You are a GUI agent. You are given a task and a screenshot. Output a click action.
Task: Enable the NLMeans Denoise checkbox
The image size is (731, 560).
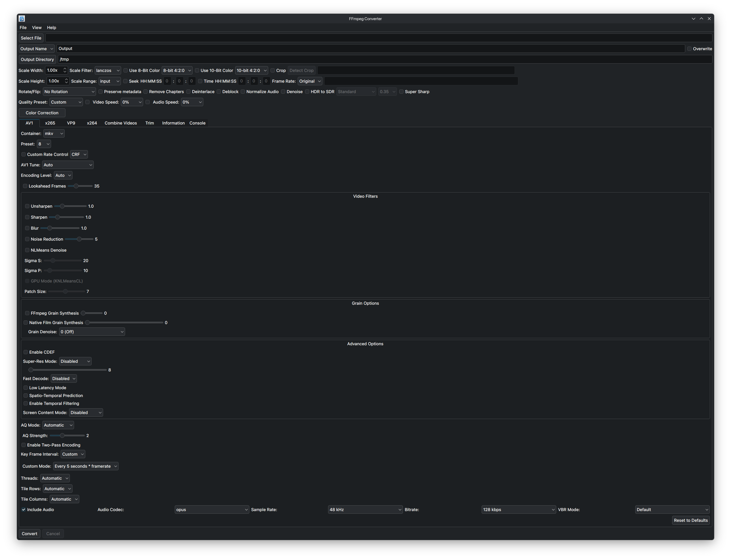coord(27,250)
